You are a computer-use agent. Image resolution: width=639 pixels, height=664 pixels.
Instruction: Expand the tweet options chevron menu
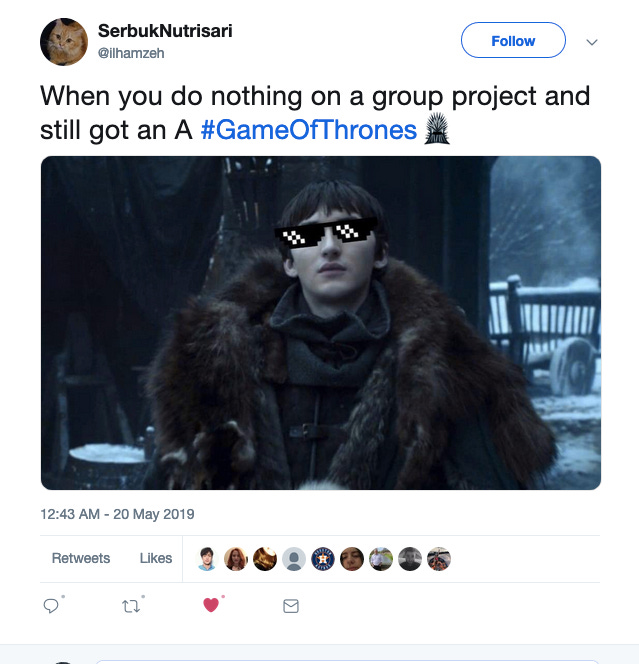(x=592, y=42)
